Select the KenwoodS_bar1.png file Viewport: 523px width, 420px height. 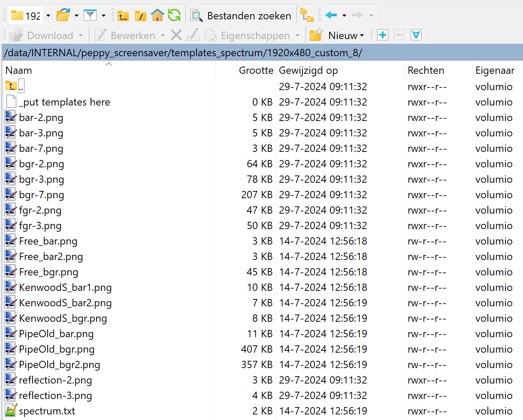coord(65,287)
